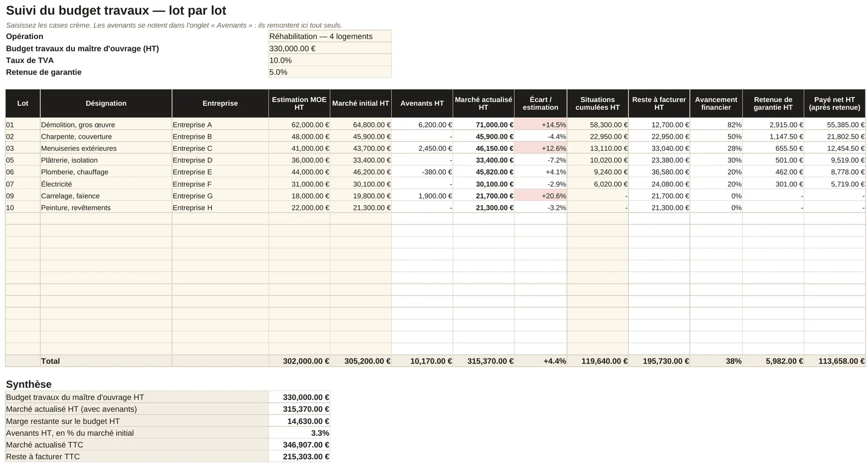This screenshot has height=467, width=868.
Task: Click the 'Entreprise H' cell
Action: [x=220, y=208]
